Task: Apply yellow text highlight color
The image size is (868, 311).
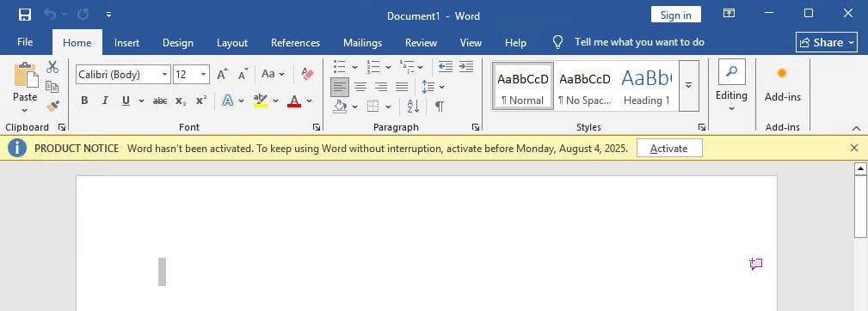Action: (260, 101)
